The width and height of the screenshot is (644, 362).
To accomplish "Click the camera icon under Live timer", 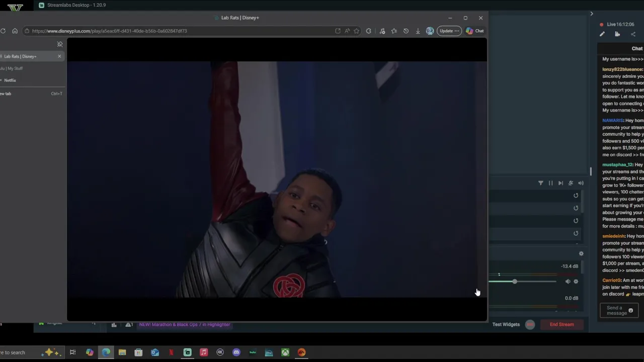I will pos(617,34).
